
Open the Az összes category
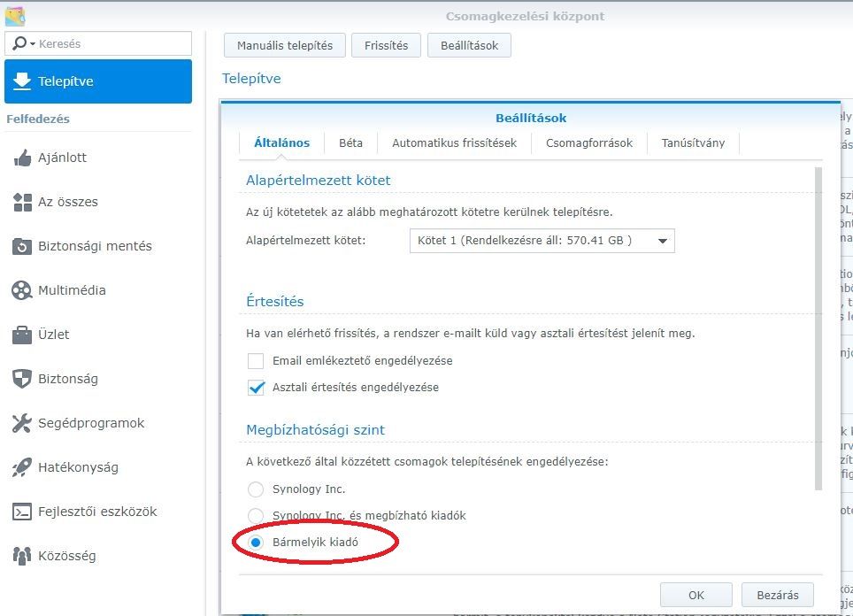tap(98, 203)
